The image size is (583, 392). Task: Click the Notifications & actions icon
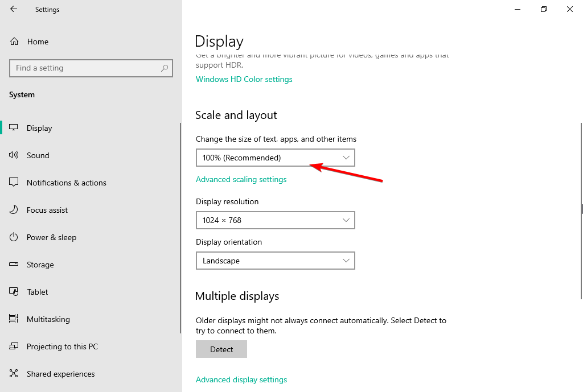point(14,183)
